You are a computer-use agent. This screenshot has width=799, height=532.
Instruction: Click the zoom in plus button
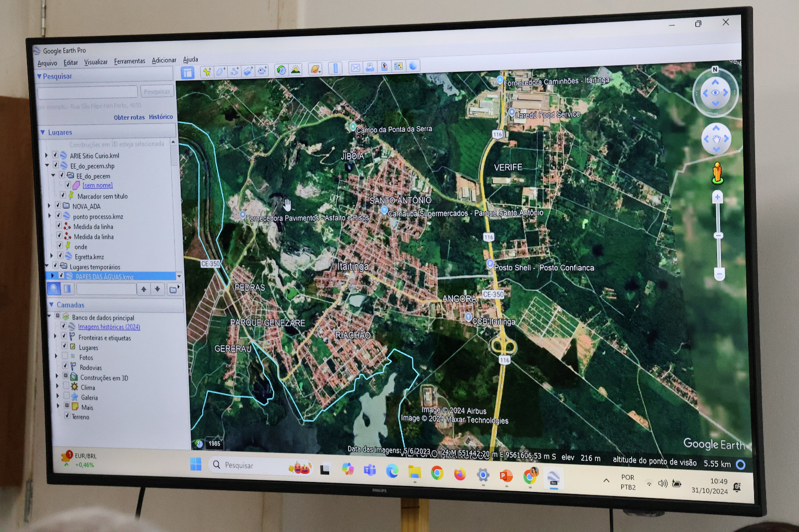click(718, 197)
